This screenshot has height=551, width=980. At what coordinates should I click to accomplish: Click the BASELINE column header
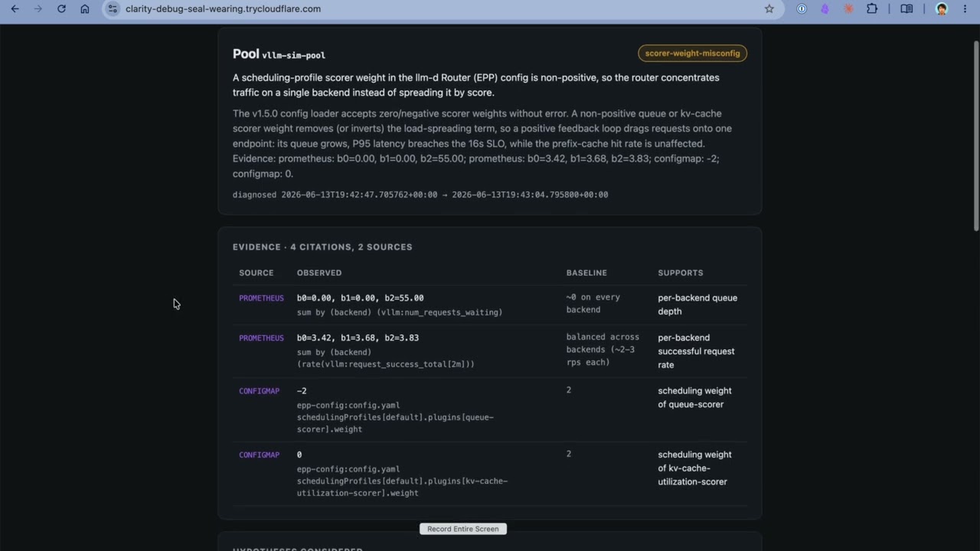[x=586, y=272]
